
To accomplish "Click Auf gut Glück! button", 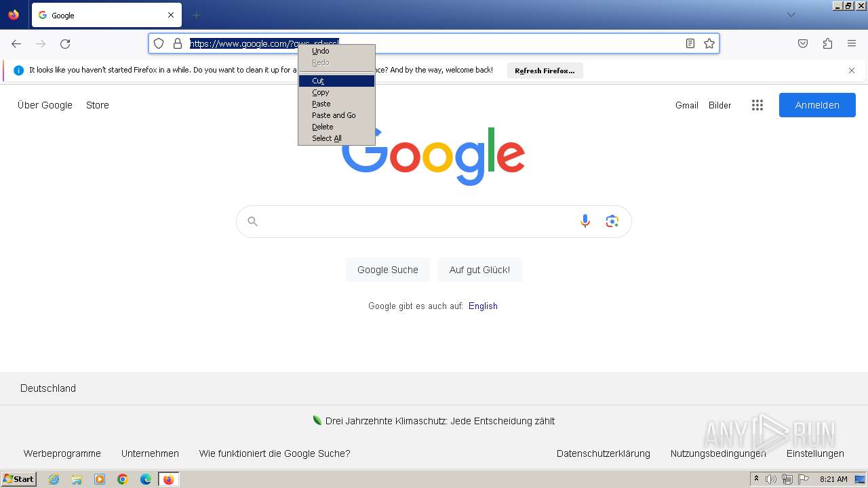I will 479,270.
